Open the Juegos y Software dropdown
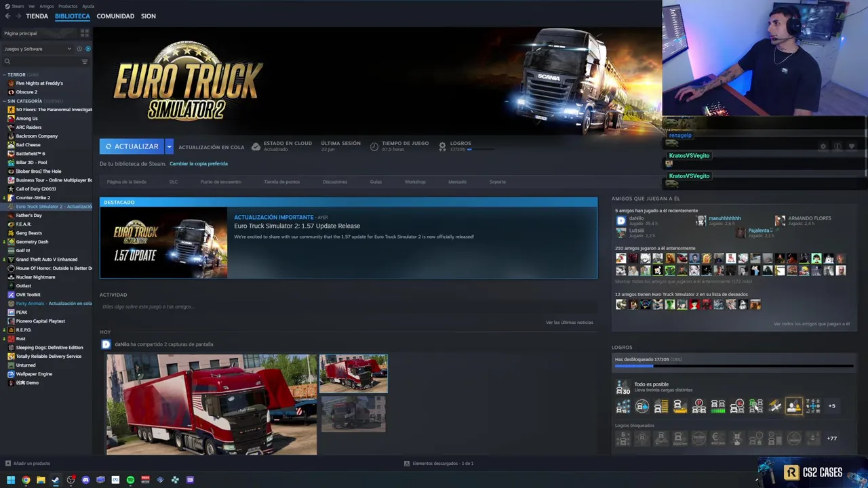868x488 pixels. click(x=37, y=49)
